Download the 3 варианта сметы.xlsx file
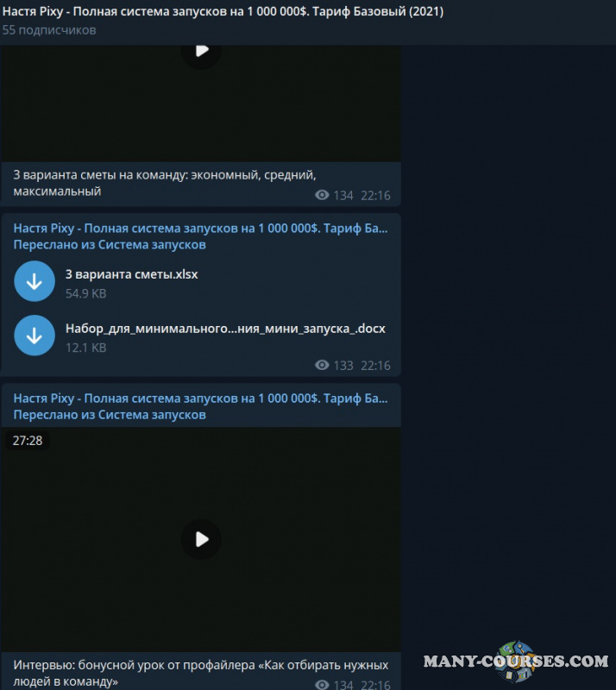 pyautogui.click(x=35, y=282)
